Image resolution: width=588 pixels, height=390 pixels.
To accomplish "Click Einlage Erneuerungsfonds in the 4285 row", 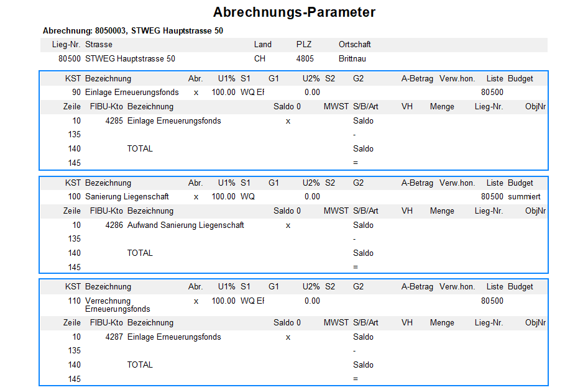I will pyautogui.click(x=175, y=121).
